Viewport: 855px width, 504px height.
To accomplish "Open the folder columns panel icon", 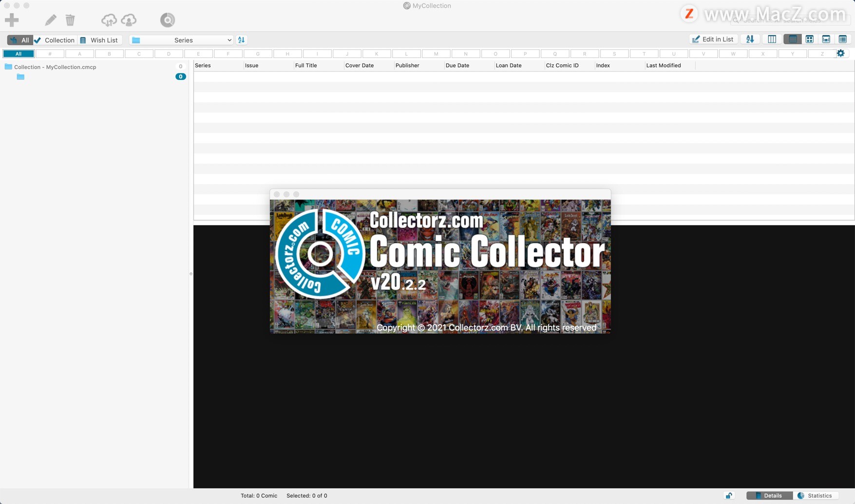I will (771, 39).
